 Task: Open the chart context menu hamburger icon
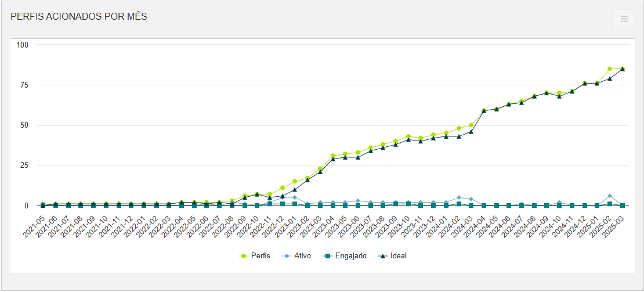(x=624, y=19)
